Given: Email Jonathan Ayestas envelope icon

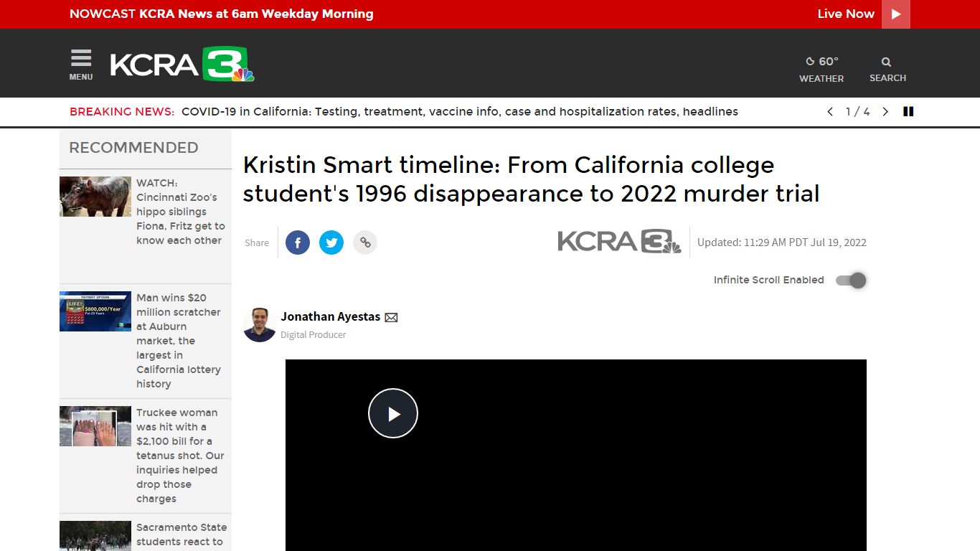Looking at the screenshot, I should click(x=391, y=317).
